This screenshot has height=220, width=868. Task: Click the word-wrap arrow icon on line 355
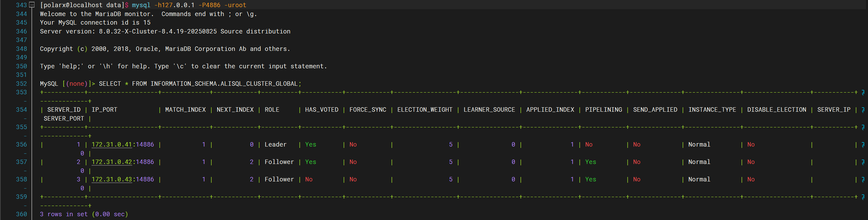click(863, 127)
